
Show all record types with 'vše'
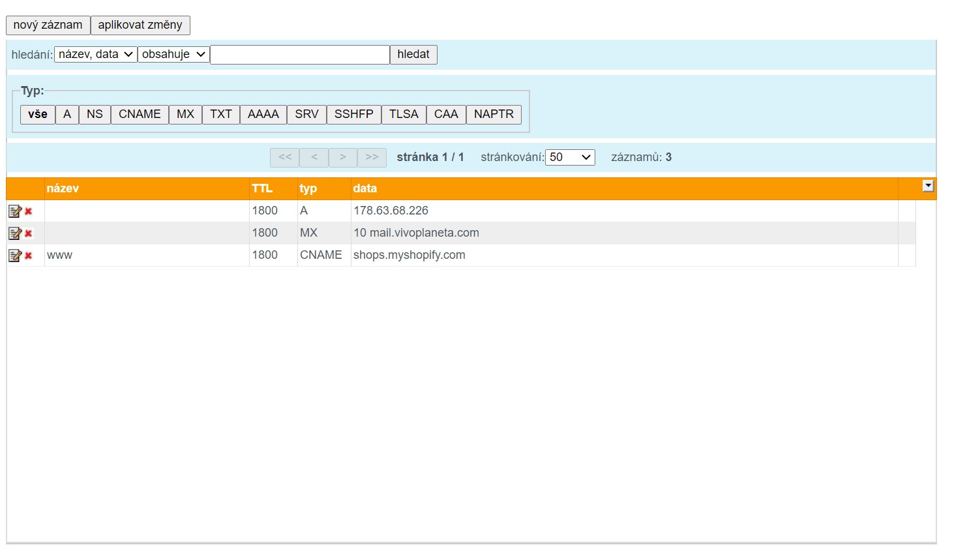(x=38, y=114)
